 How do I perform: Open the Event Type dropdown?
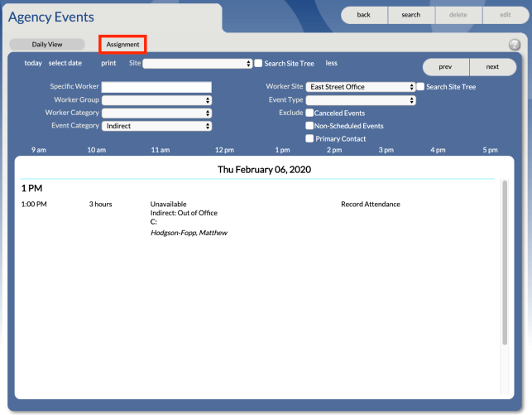click(361, 100)
